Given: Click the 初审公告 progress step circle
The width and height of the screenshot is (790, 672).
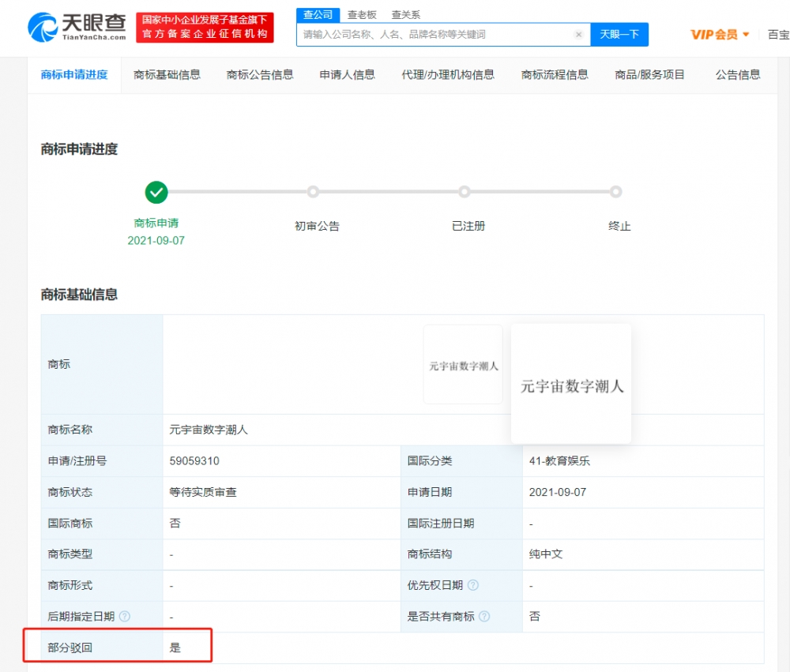Looking at the screenshot, I should (313, 192).
